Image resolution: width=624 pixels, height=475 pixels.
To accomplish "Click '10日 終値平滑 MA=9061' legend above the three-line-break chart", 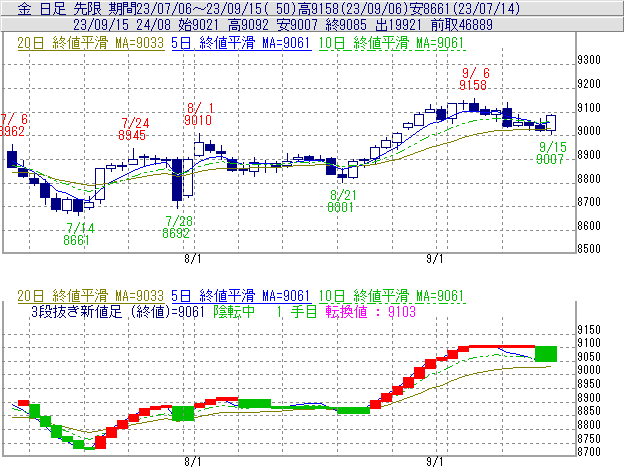I will coord(392,296).
